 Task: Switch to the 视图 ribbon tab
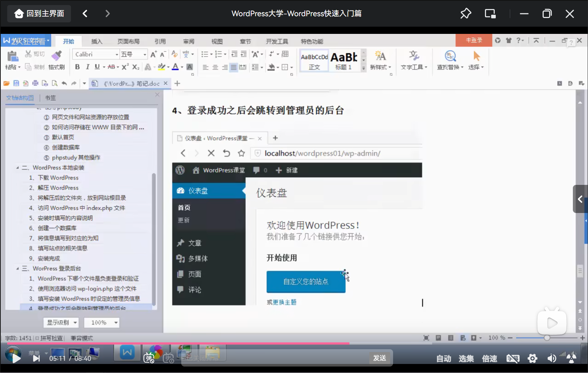click(x=217, y=41)
